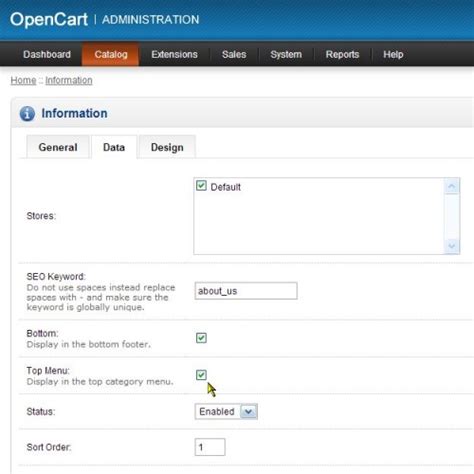474x474 pixels.
Task: Click the "SEO Keyword:" label
Action: [x=56, y=276]
